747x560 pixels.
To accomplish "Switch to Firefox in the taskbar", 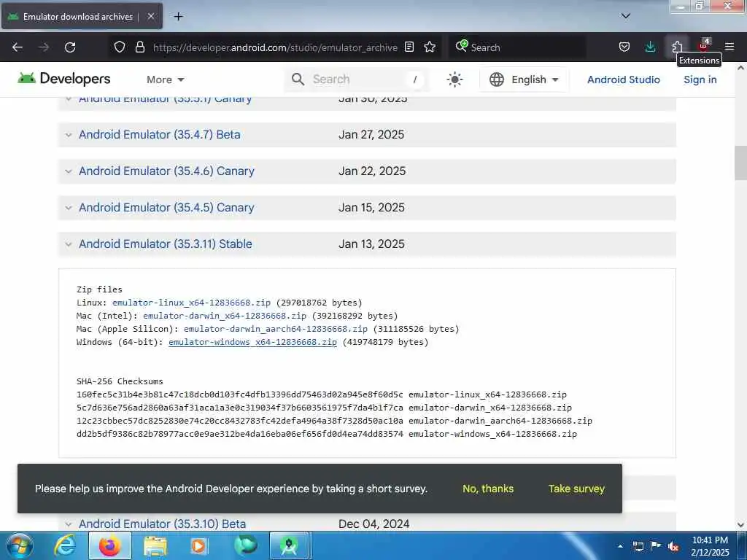I will (110, 545).
